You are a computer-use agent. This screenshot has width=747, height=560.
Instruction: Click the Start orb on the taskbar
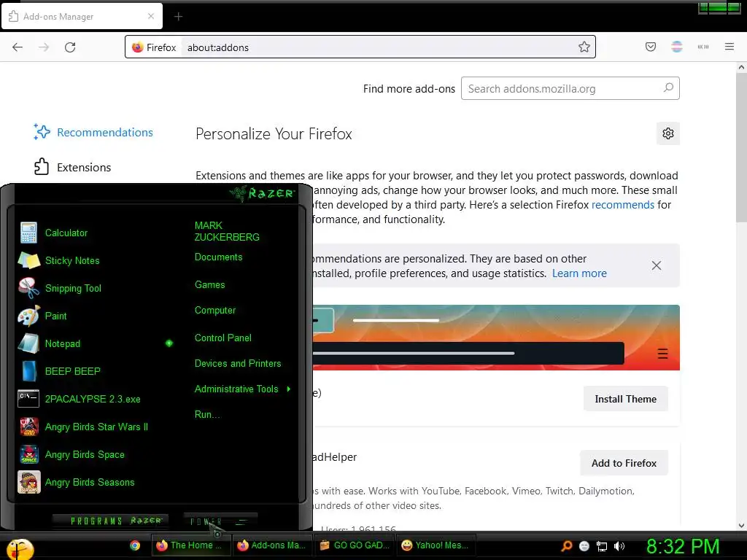(19, 548)
